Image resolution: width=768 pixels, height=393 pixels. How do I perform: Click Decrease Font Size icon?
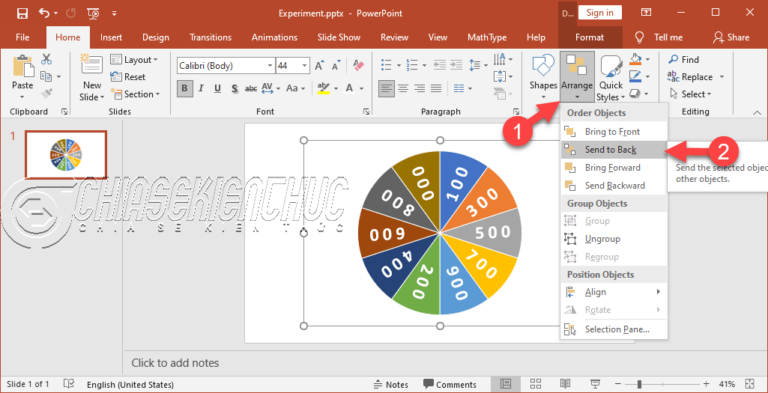point(336,65)
